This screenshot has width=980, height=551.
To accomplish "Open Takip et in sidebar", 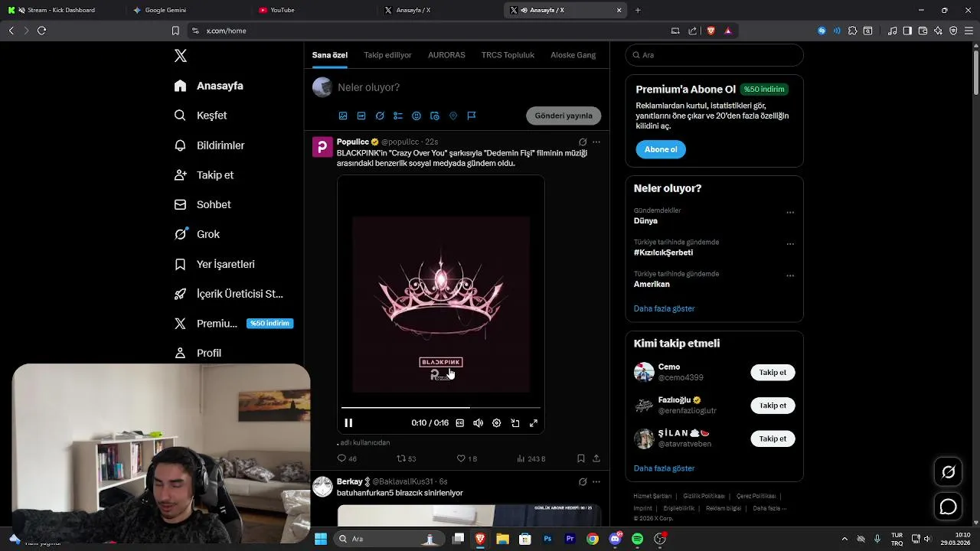I will point(204,175).
